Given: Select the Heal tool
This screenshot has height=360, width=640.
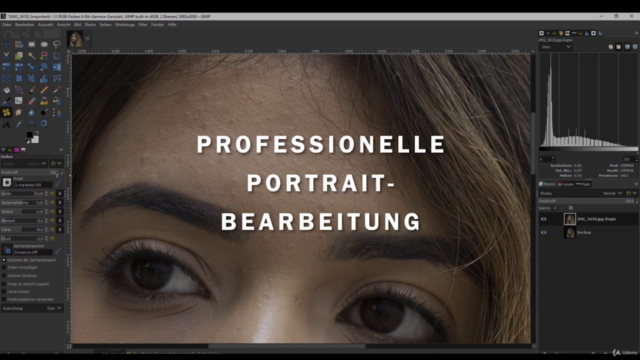Looking at the screenshot, I should click(6, 112).
